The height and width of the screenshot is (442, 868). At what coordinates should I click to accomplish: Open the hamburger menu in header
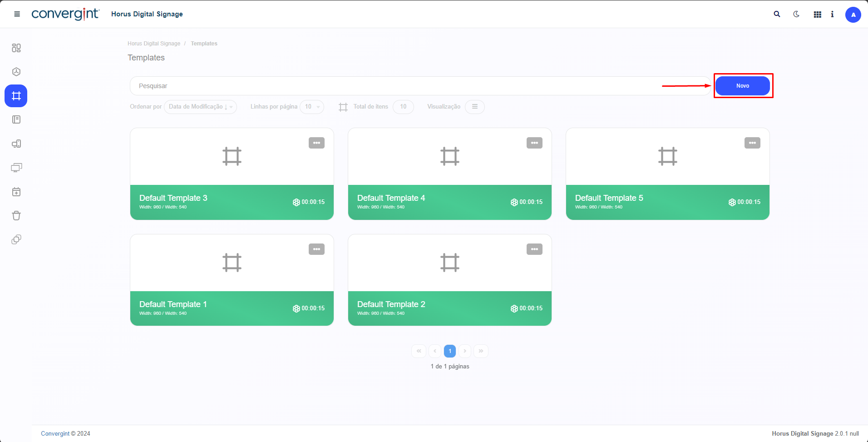[17, 14]
